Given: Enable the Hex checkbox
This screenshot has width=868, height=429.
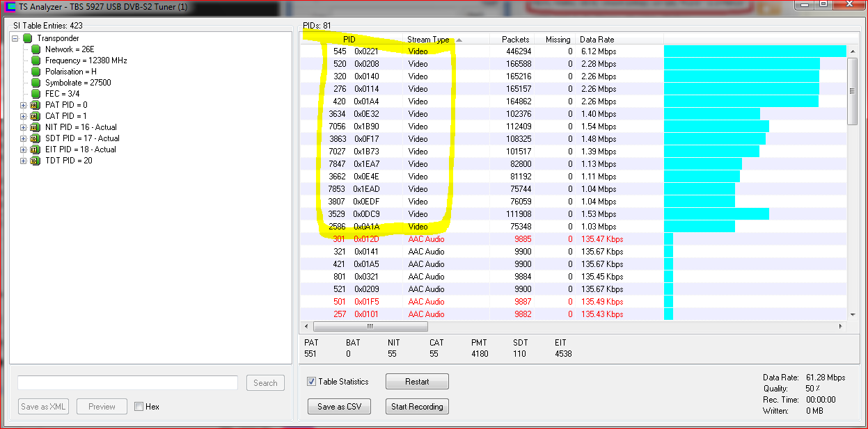Looking at the screenshot, I should (x=139, y=407).
